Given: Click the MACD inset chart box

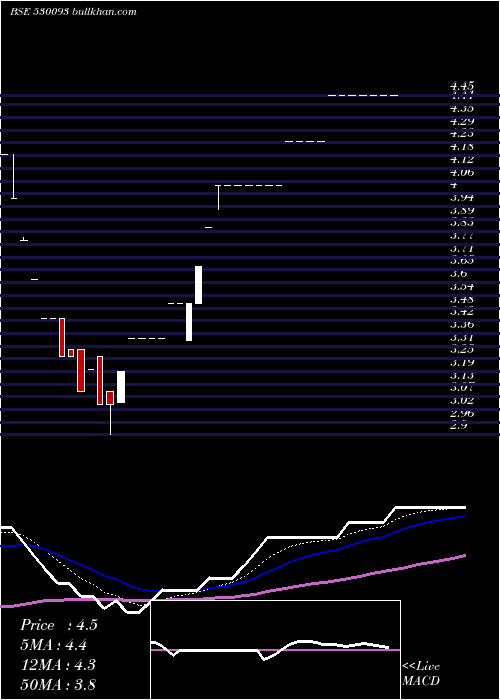Looking at the screenshot, I should (x=275, y=650).
